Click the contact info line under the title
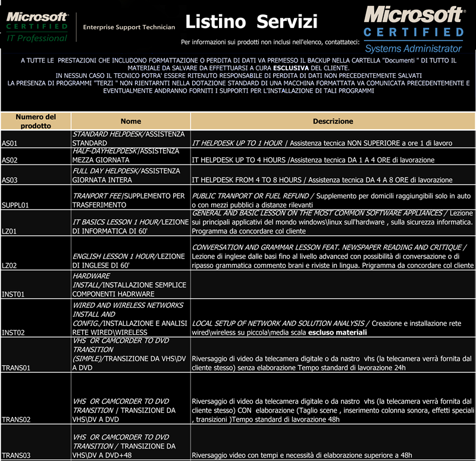Image resolution: width=476 pixels, height=461 pixels. tap(270, 43)
